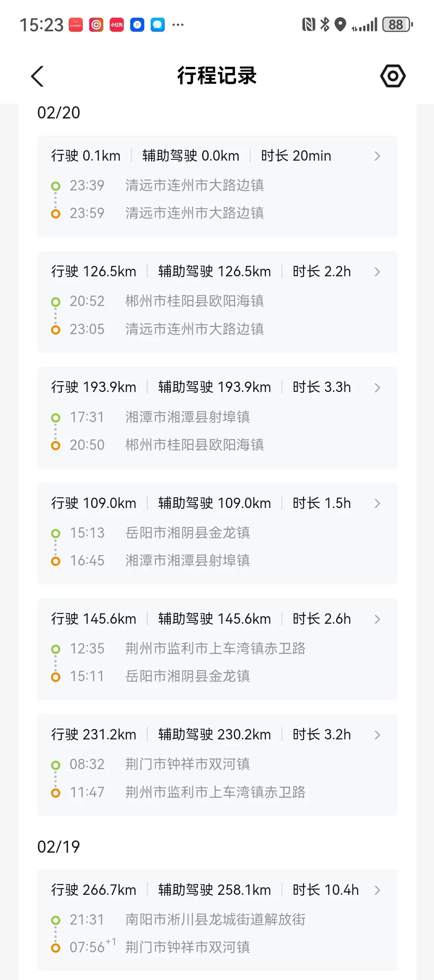Viewport: 434px width, 980px height.
Task: Open trip departing 08:32 from 荆门市钟祥市双河镇
Action: pos(187,764)
